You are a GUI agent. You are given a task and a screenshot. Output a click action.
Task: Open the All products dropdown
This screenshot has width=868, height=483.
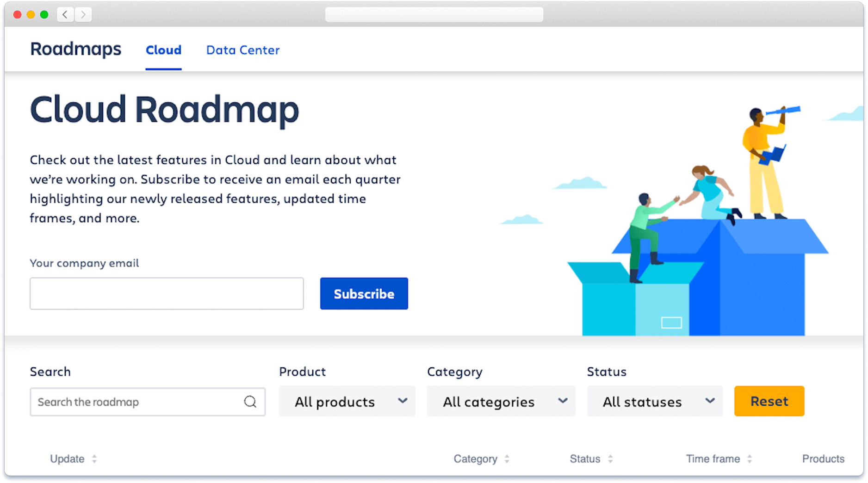pyautogui.click(x=347, y=402)
